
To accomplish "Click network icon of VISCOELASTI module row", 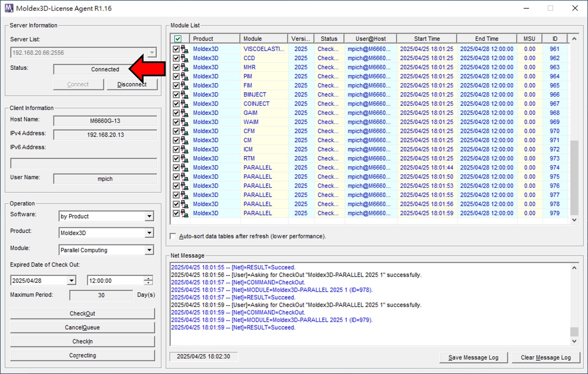I will (185, 49).
